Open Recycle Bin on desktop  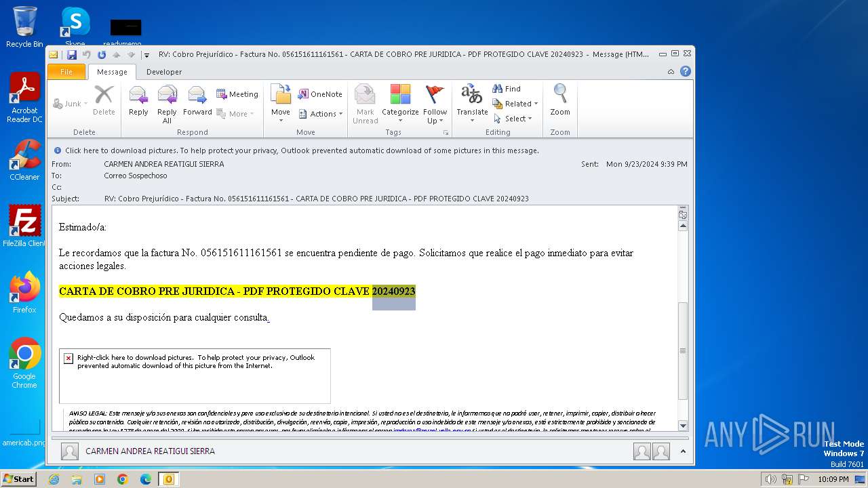point(24,27)
